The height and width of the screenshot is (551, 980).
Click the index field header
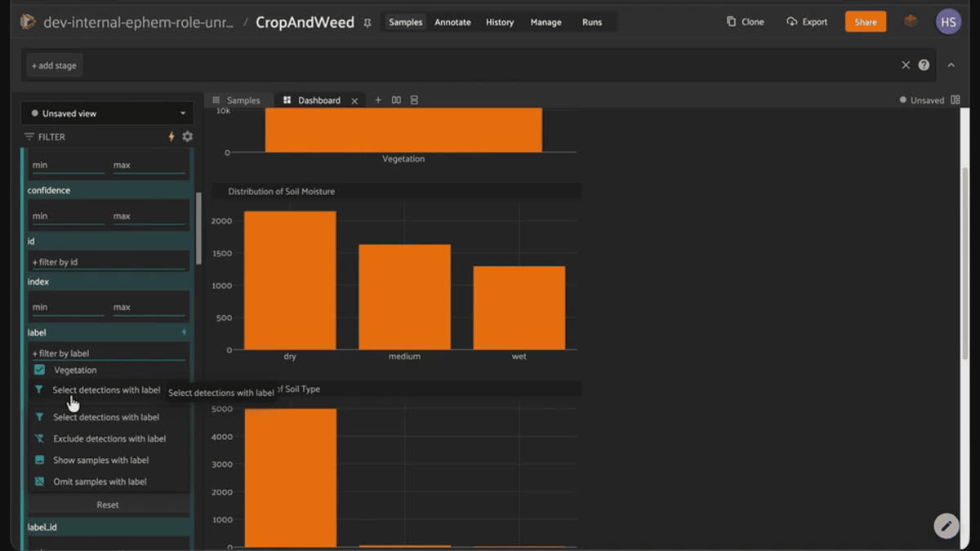tap(108, 282)
